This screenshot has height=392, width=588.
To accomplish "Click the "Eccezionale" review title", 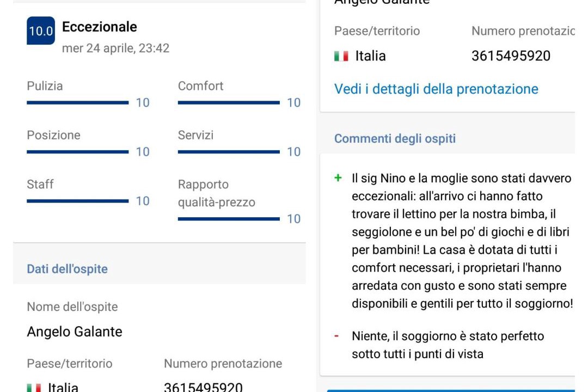I will point(100,27).
